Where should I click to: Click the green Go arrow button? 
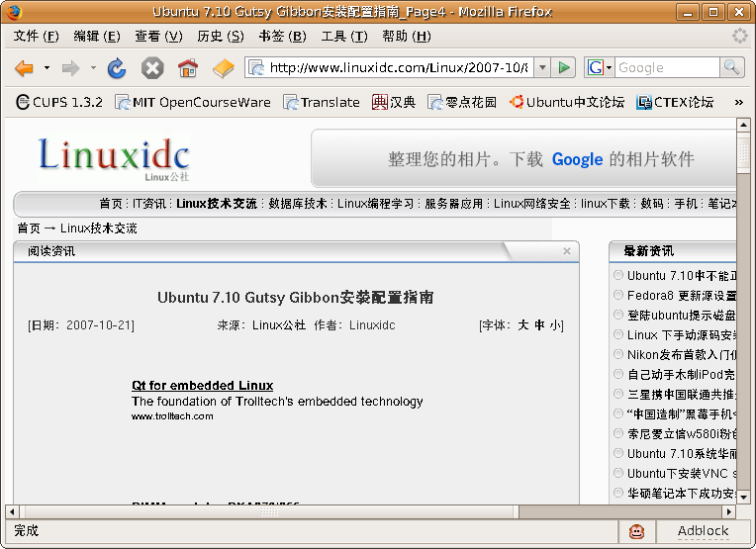coord(563,67)
